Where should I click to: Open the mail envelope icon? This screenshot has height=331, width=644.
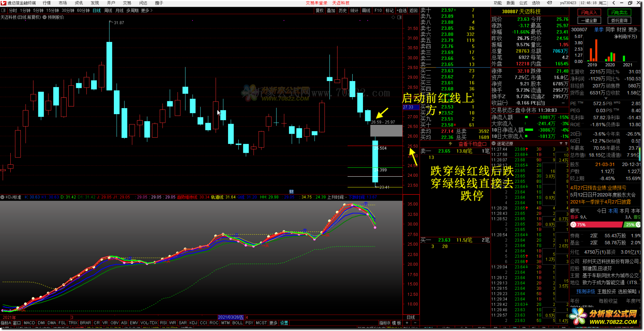pos(549,3)
